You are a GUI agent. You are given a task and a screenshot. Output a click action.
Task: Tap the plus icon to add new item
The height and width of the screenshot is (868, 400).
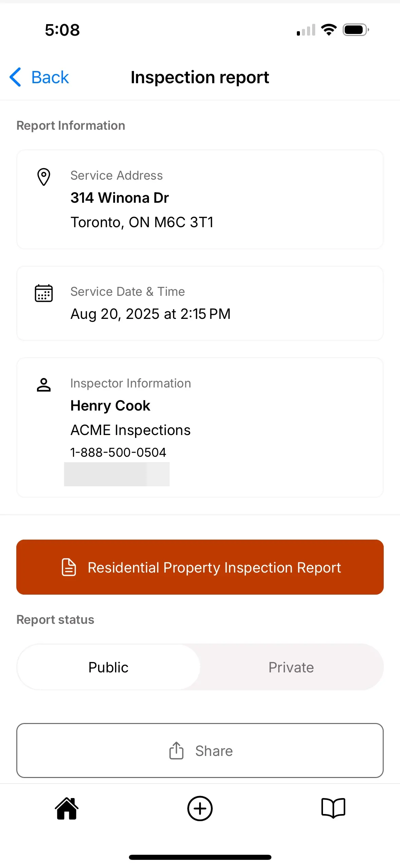click(200, 809)
